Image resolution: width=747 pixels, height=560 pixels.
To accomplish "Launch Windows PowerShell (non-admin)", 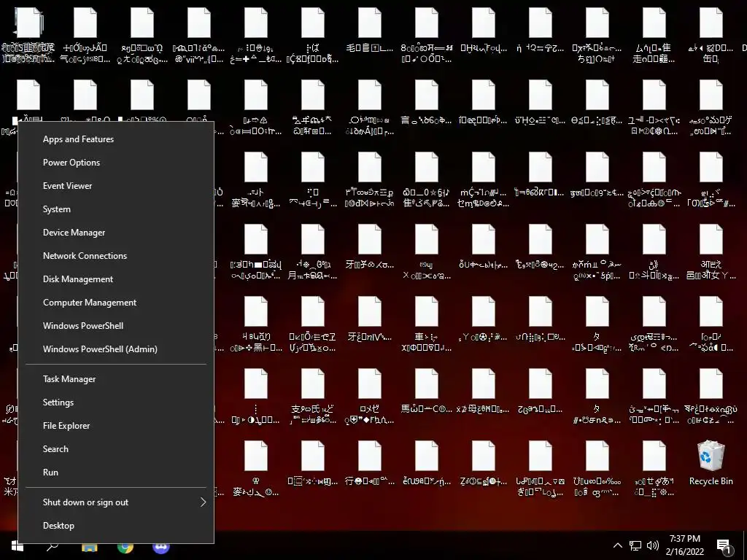I will (x=116, y=326).
